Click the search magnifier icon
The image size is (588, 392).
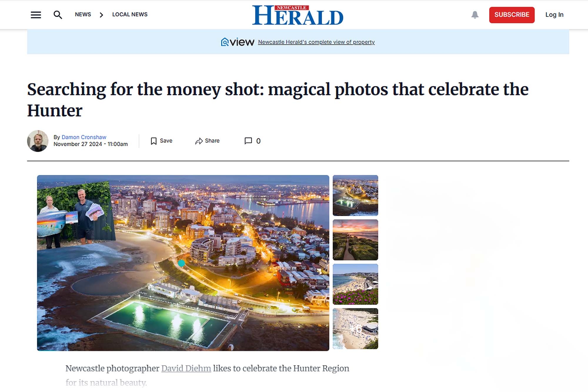58,15
